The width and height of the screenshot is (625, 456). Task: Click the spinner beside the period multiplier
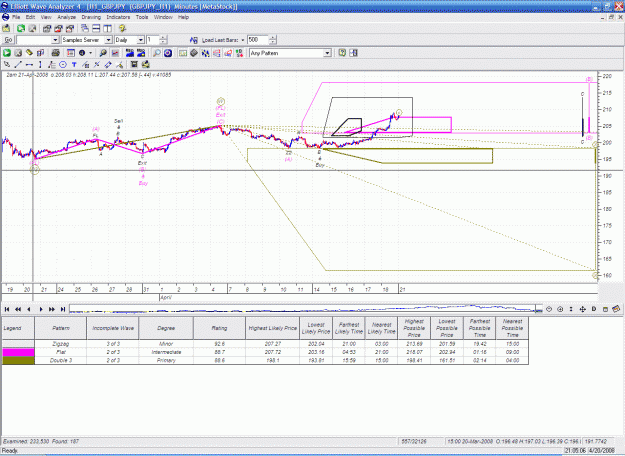163,40
